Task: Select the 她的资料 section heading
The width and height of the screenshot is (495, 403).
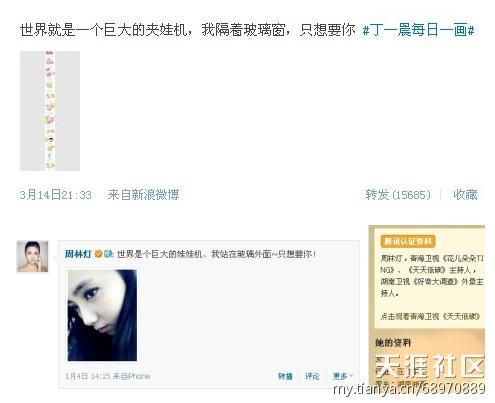Action: tap(393, 342)
